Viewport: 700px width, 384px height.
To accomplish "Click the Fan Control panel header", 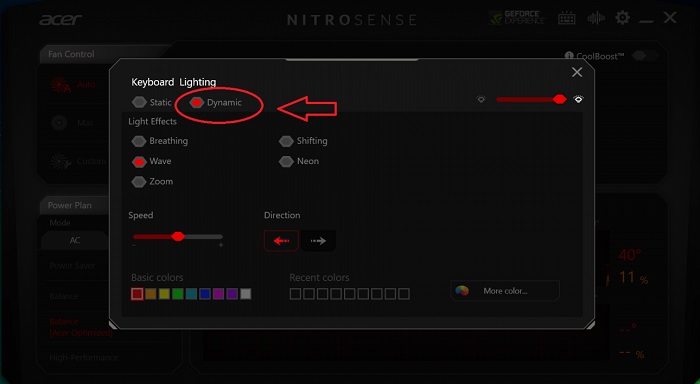I will (71, 54).
